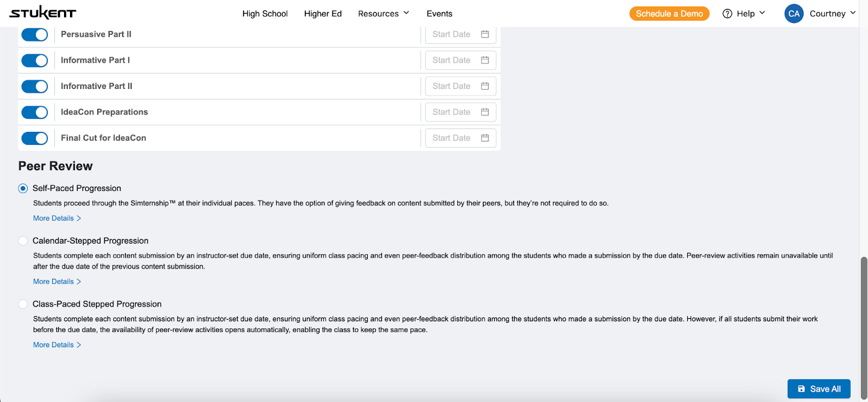Choose Class-Paced Stepped Progression radio button
The height and width of the screenshot is (402, 868).
23,304
